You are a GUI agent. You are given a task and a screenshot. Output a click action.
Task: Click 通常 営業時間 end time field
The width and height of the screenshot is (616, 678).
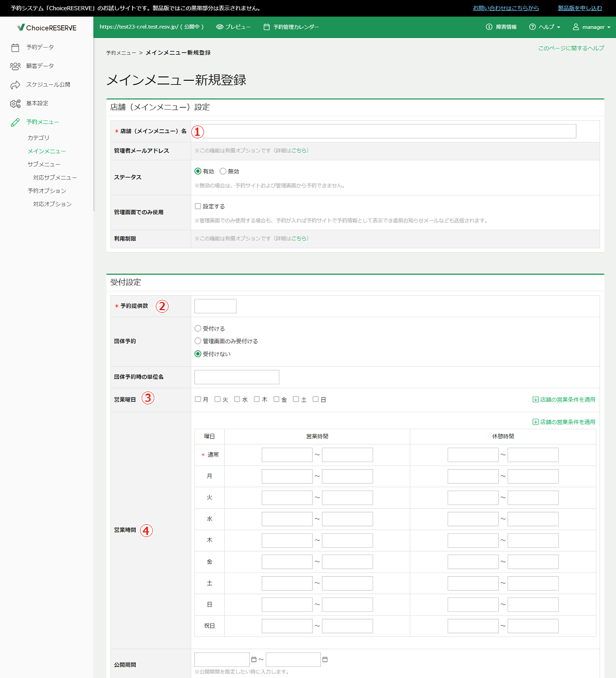click(x=348, y=455)
